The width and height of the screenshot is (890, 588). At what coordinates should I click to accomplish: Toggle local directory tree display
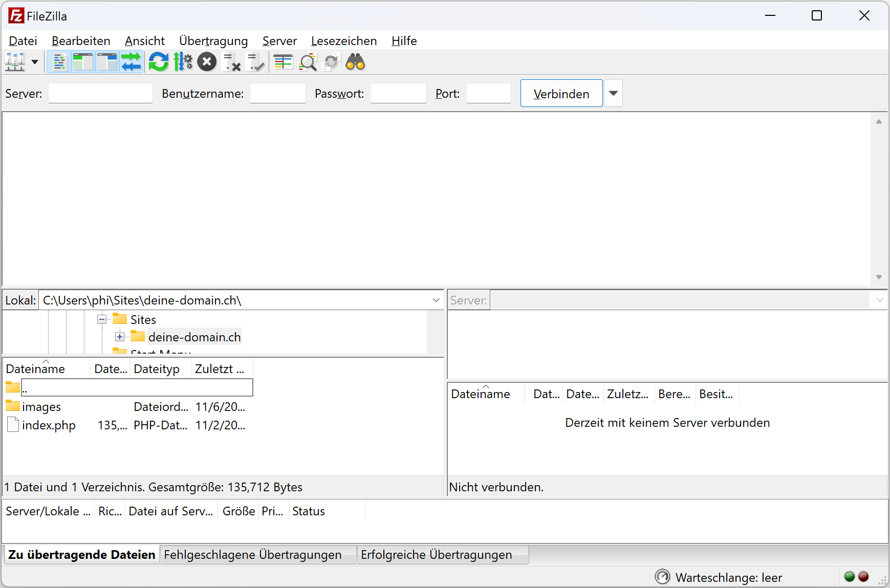pyautogui.click(x=83, y=62)
